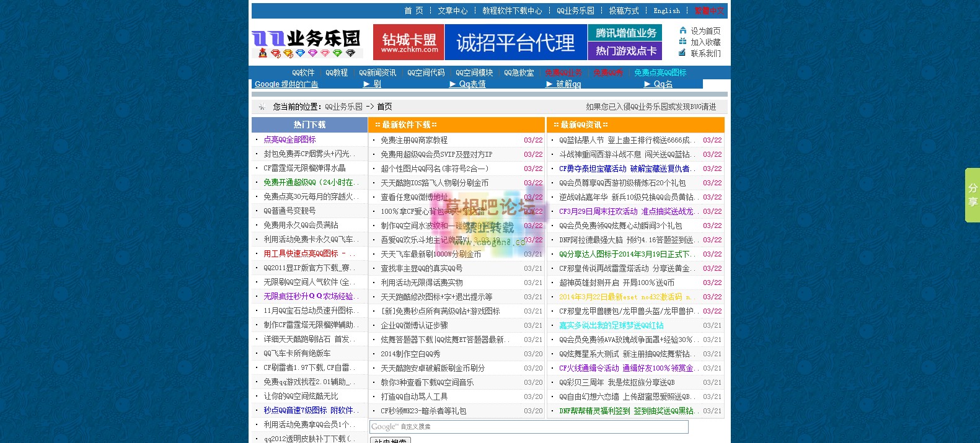Open QQ蓝钻愚人节 news item
Screen dimensions: 980x443
click(627, 140)
